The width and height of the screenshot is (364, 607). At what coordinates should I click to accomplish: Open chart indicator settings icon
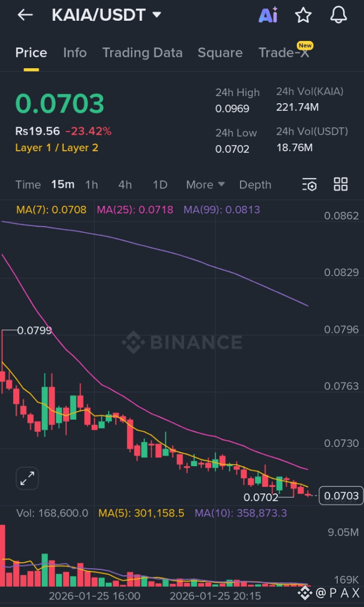pyautogui.click(x=309, y=185)
